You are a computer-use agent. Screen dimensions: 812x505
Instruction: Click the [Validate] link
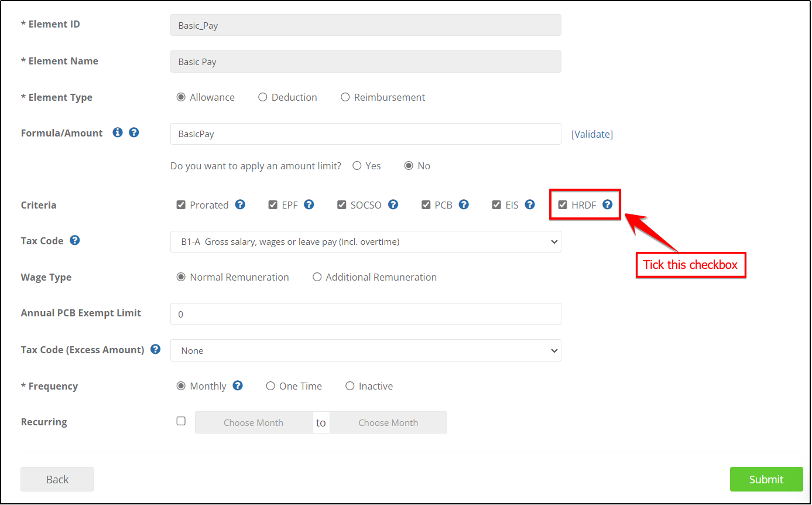(x=592, y=134)
